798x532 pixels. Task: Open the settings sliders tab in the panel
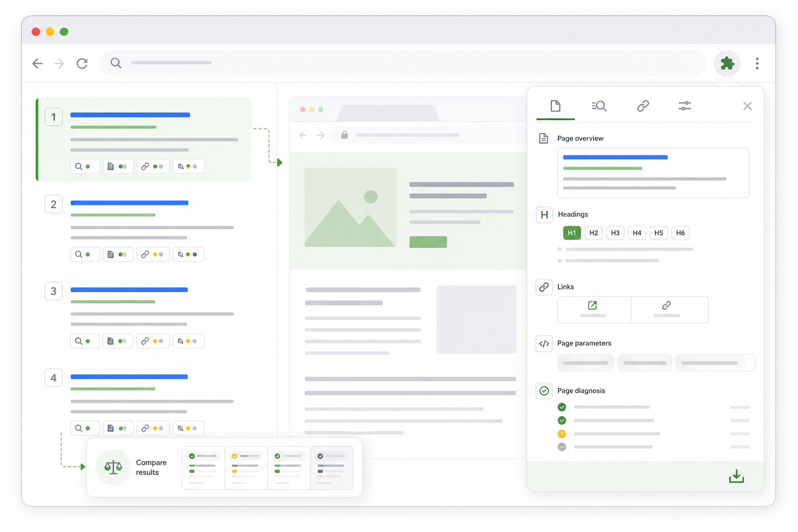pyautogui.click(x=685, y=106)
